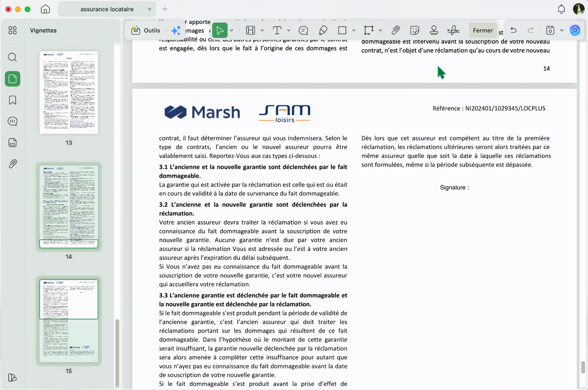Select the cursor selection tool

pos(220,30)
